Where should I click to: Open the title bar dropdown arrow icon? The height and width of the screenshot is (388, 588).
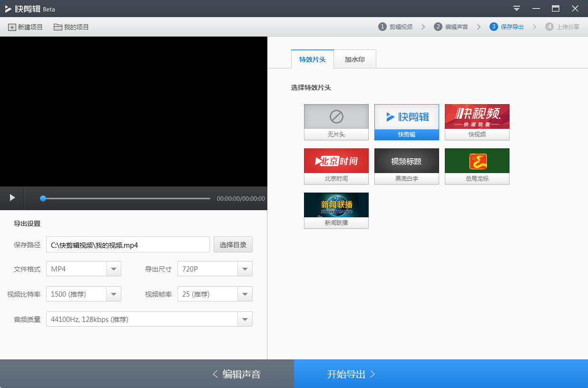pyautogui.click(x=516, y=9)
